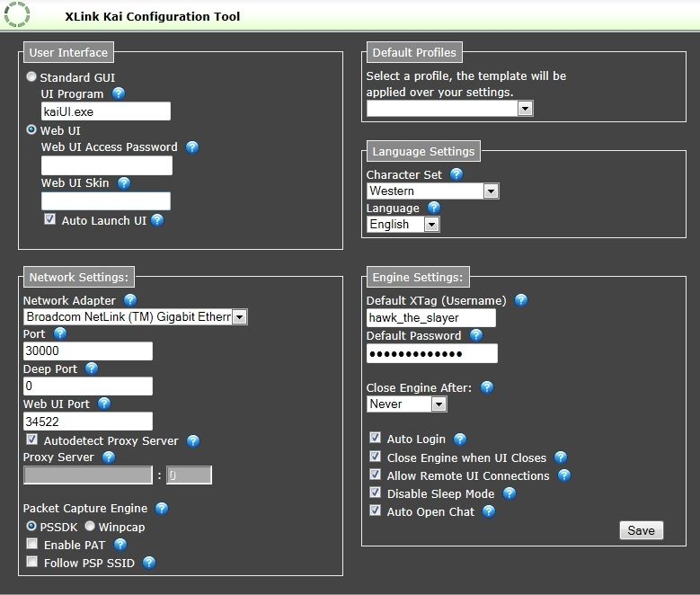Open help icon beside Language label

point(434,208)
